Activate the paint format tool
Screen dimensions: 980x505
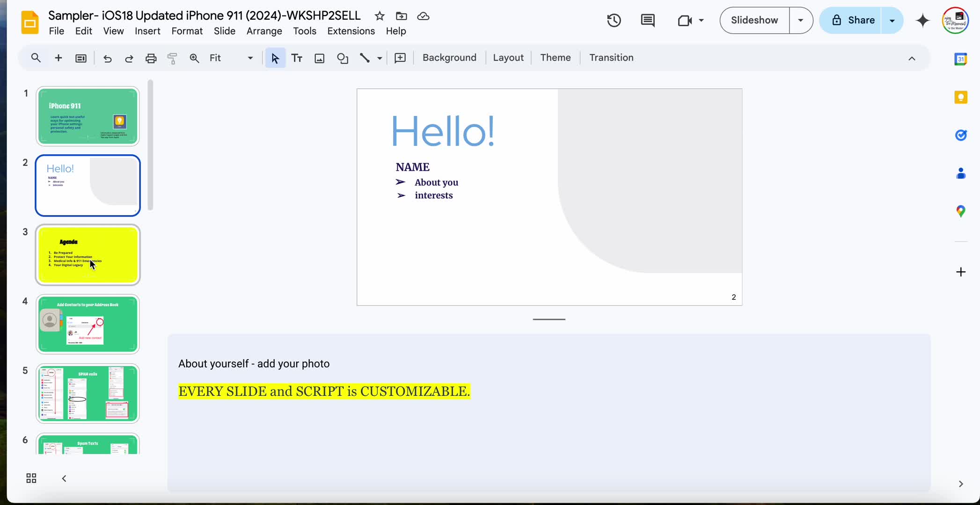[x=172, y=58]
